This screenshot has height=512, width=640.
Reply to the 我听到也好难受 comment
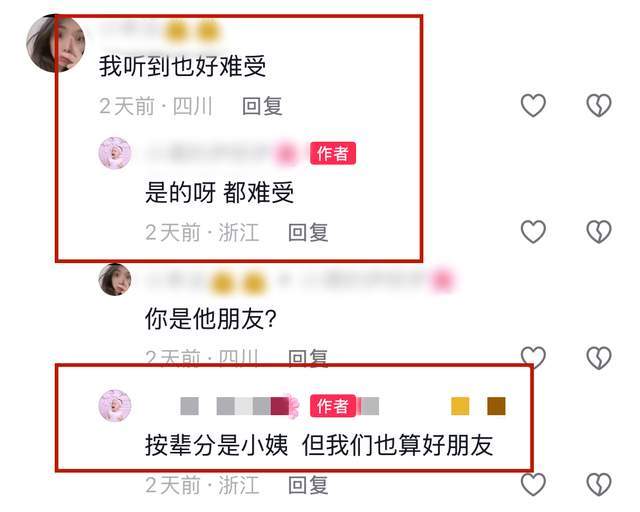[262, 106]
